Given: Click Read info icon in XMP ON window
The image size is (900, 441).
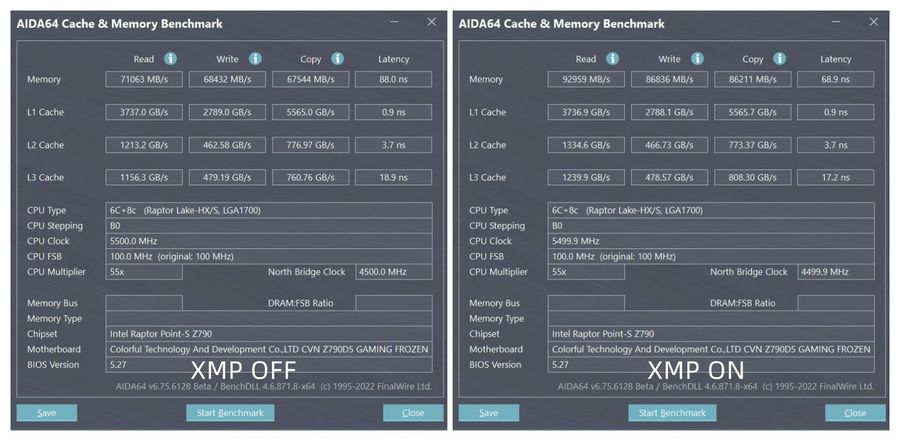Looking at the screenshot, I should 613,59.
